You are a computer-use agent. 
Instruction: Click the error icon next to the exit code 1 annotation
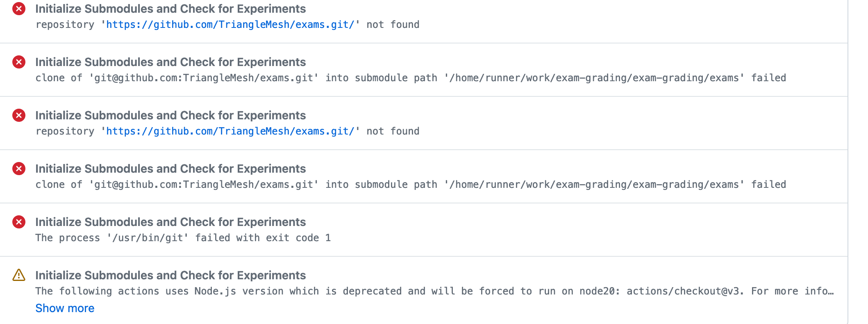point(19,222)
